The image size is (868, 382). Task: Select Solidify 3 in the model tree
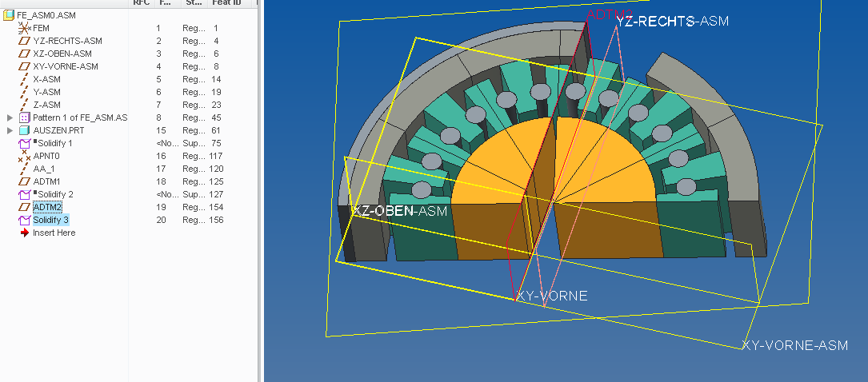[x=51, y=220]
